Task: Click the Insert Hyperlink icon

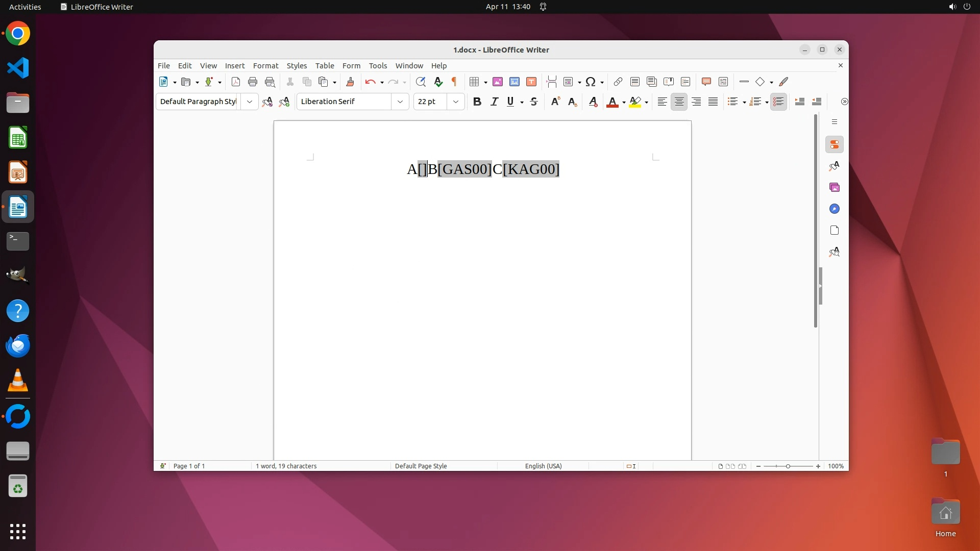Action: tap(618, 82)
